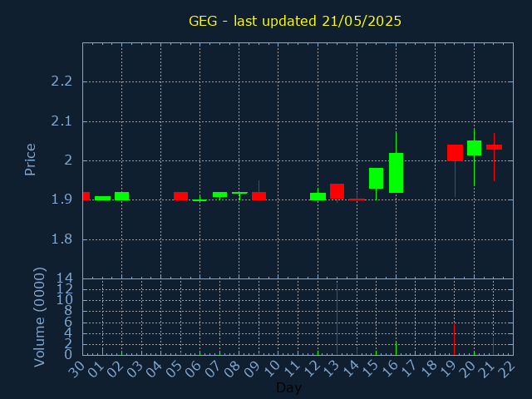Select the red candlestick for day 13
532x399 pixels.
point(337,191)
